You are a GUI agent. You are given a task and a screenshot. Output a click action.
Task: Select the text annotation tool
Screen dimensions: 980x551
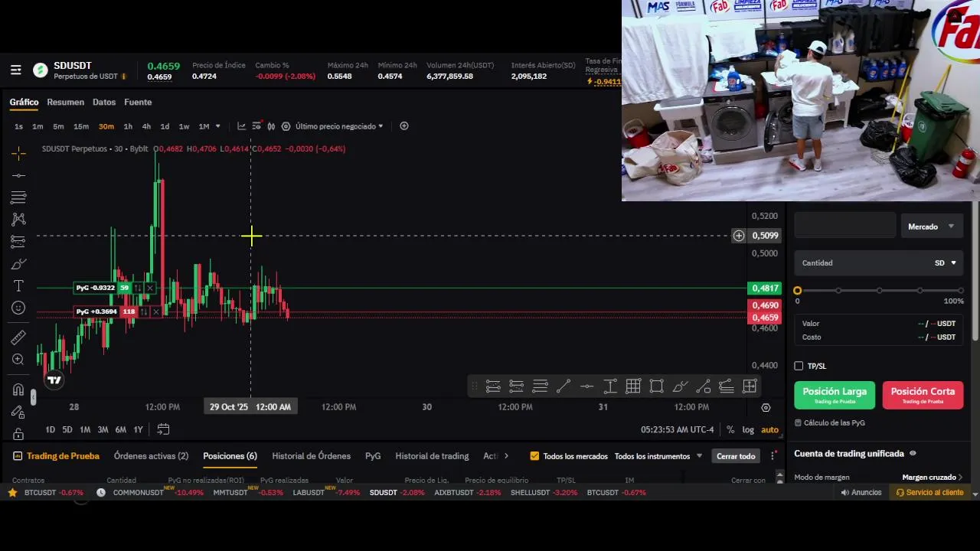point(18,285)
